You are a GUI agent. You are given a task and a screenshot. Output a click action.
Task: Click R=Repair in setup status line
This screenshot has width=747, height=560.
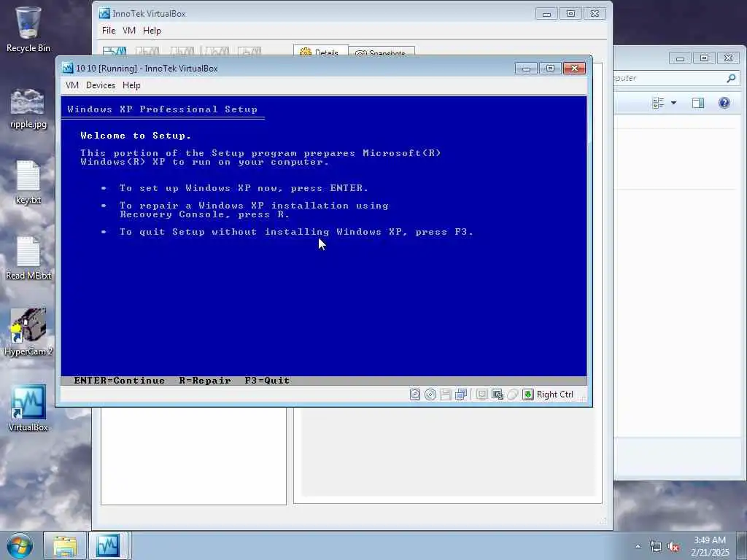pos(205,381)
